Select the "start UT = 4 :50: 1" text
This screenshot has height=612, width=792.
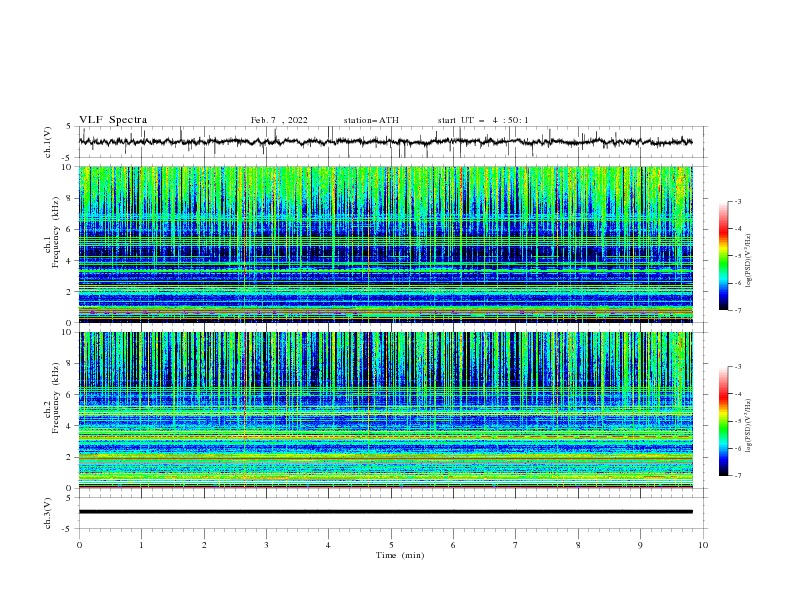[483, 120]
